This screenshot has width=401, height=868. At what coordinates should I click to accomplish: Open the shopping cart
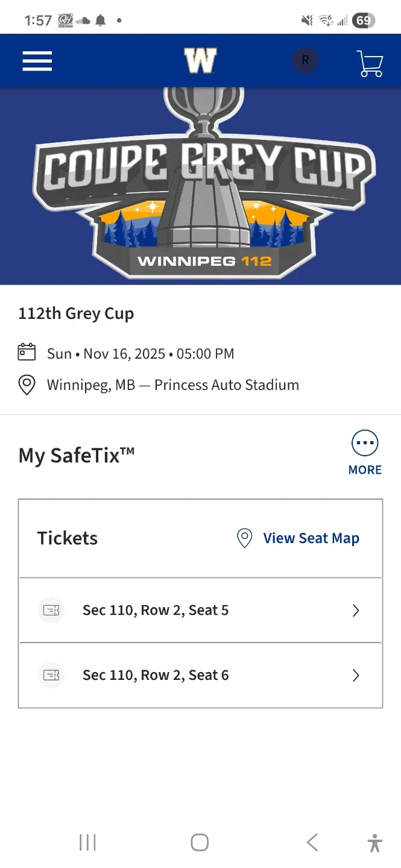(370, 63)
